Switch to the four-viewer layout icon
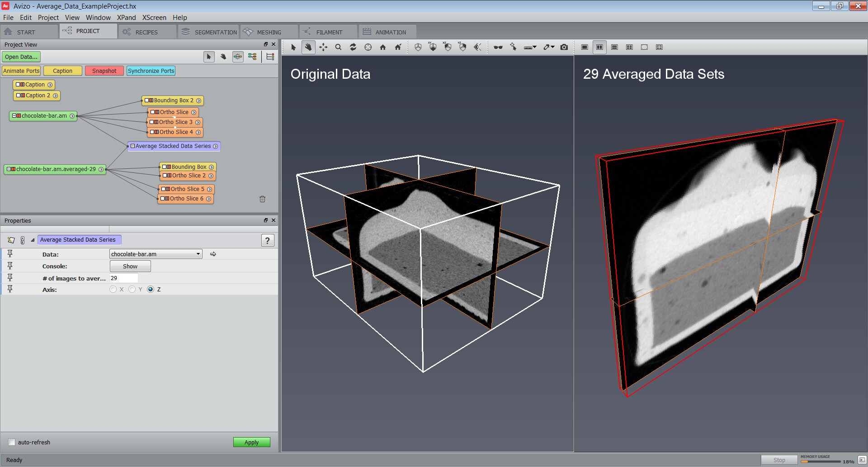Image resolution: width=868 pixels, height=467 pixels. [629, 47]
